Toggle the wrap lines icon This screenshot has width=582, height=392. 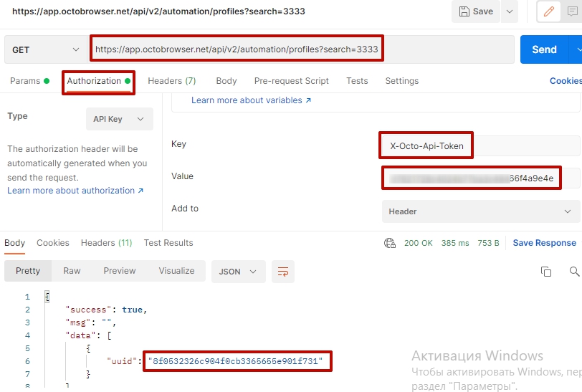(x=283, y=272)
